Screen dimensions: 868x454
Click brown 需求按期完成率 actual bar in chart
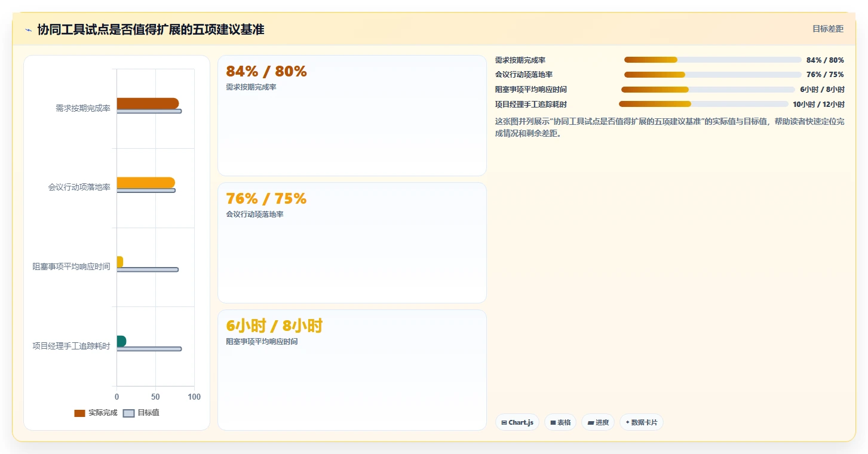point(148,103)
